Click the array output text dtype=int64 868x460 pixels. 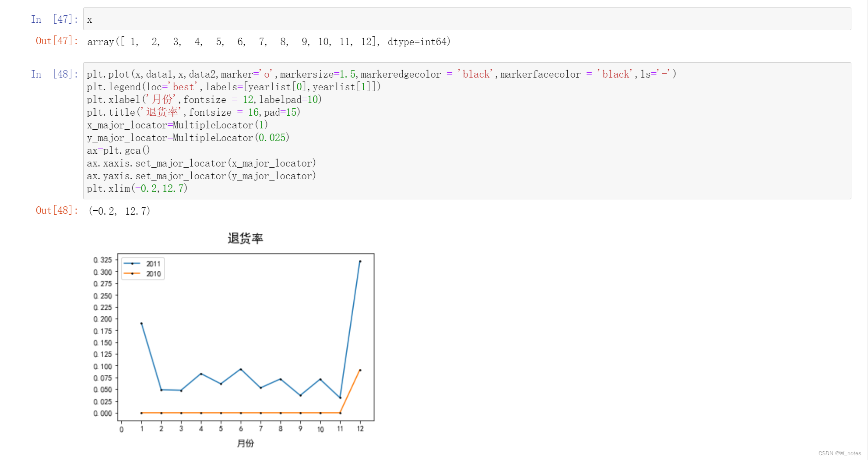[418, 42]
